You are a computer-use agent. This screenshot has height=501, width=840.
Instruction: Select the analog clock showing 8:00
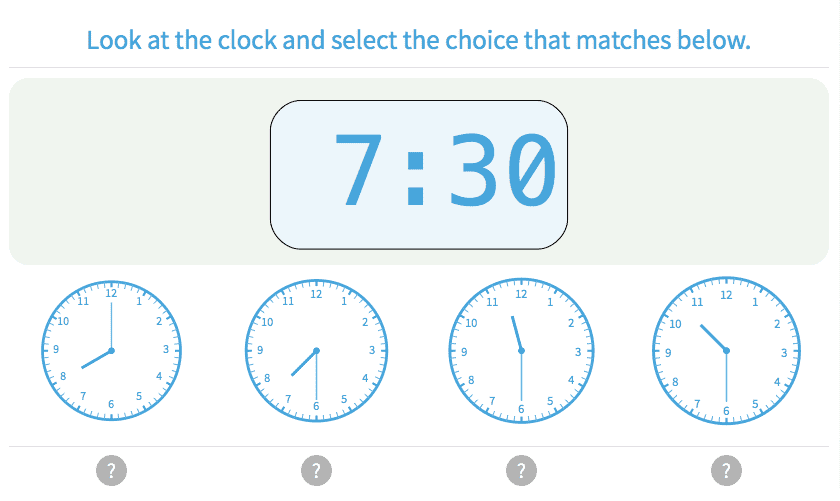[x=111, y=350]
